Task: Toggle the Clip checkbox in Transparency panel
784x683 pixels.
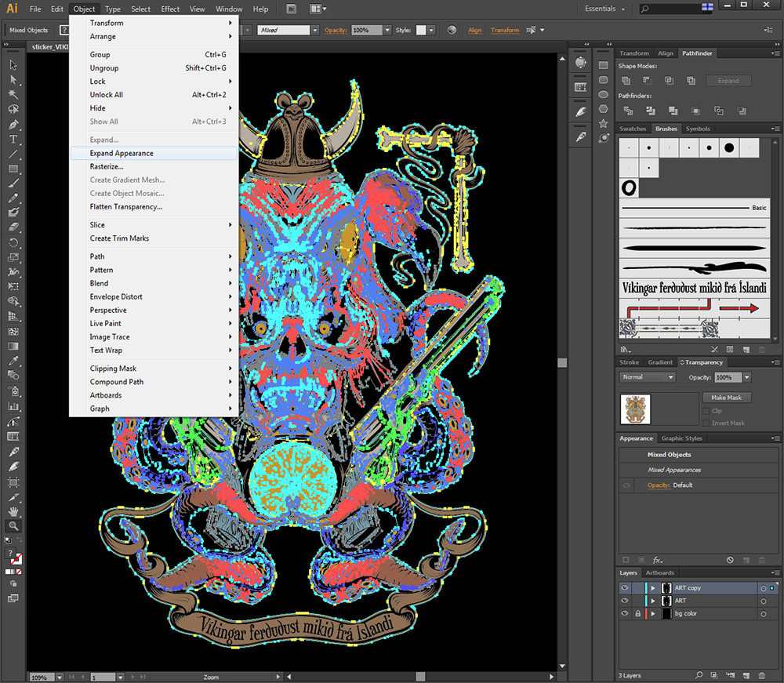Action: pos(706,411)
